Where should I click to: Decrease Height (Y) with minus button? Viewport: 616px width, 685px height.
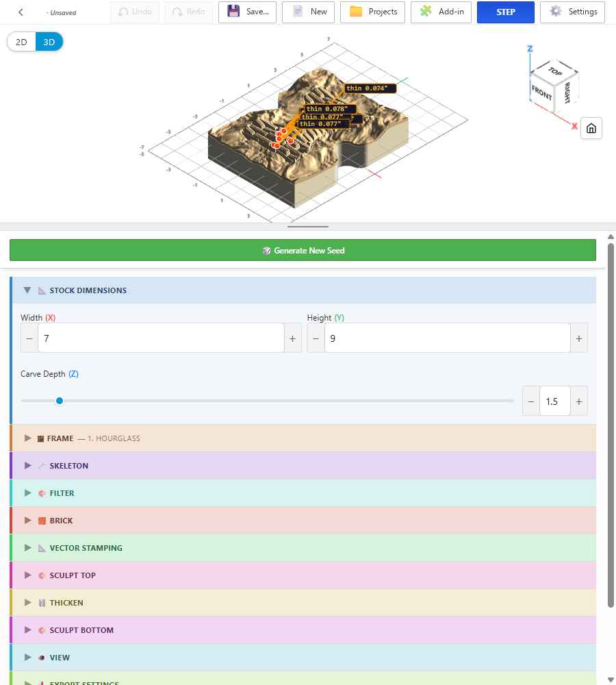(316, 338)
